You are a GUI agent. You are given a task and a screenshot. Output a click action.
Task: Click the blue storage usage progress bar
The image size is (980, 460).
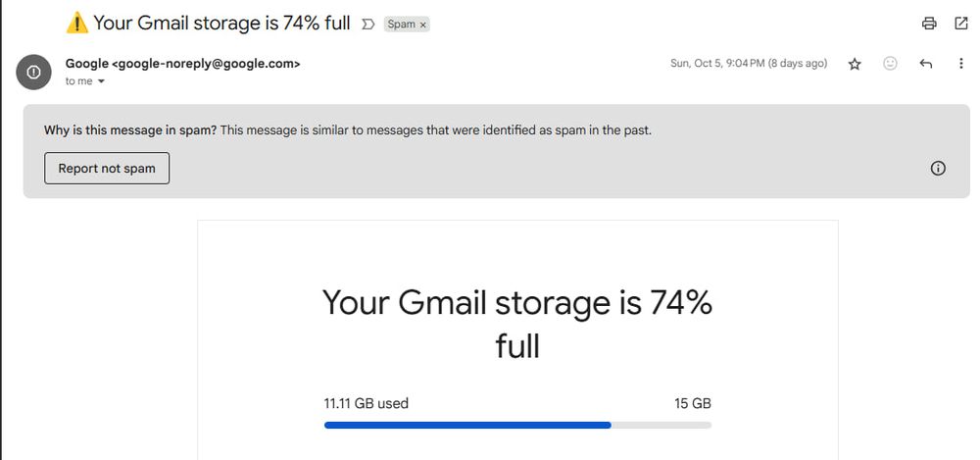pyautogui.click(x=467, y=426)
